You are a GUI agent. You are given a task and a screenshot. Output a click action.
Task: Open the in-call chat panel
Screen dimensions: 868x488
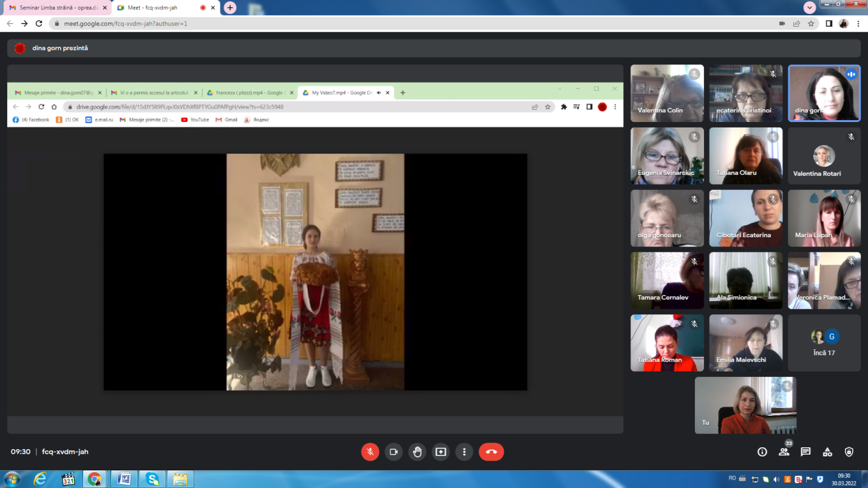click(x=805, y=452)
